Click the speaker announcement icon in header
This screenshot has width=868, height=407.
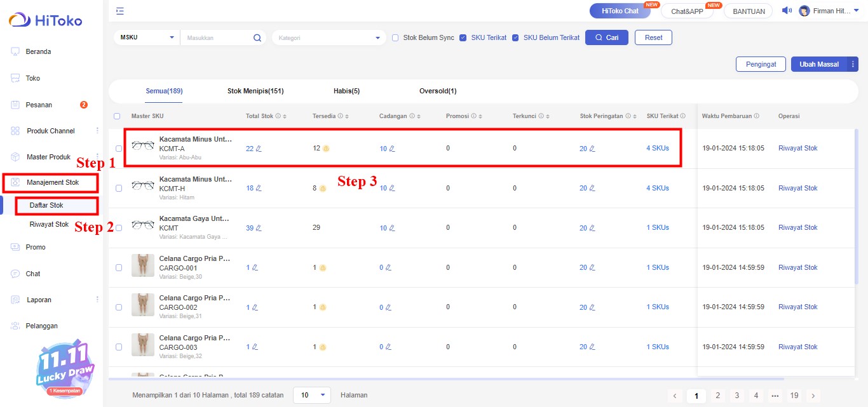[x=786, y=11]
